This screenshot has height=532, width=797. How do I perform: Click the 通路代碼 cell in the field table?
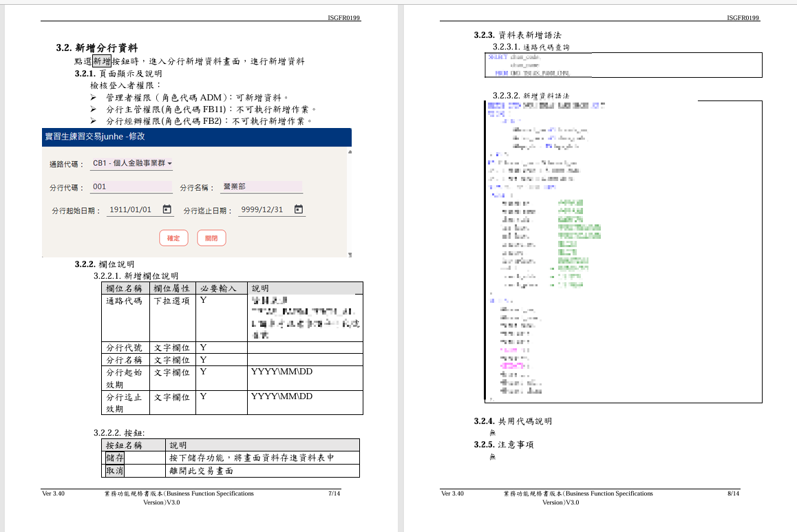[125, 318]
